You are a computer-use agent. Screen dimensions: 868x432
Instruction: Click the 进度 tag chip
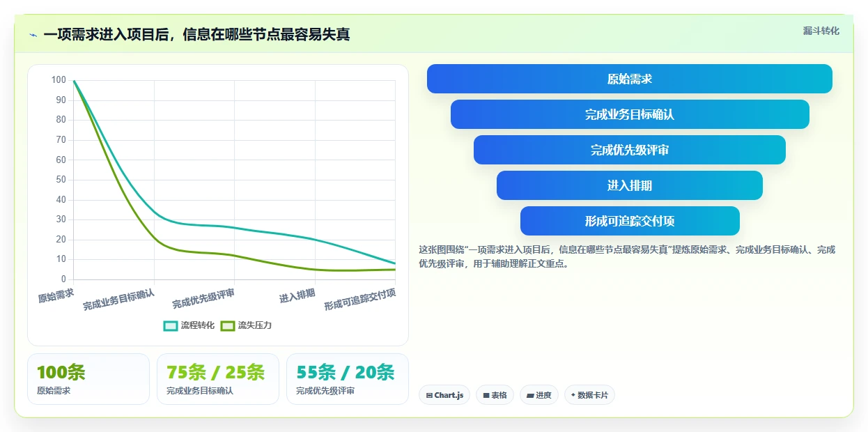pyautogui.click(x=539, y=395)
